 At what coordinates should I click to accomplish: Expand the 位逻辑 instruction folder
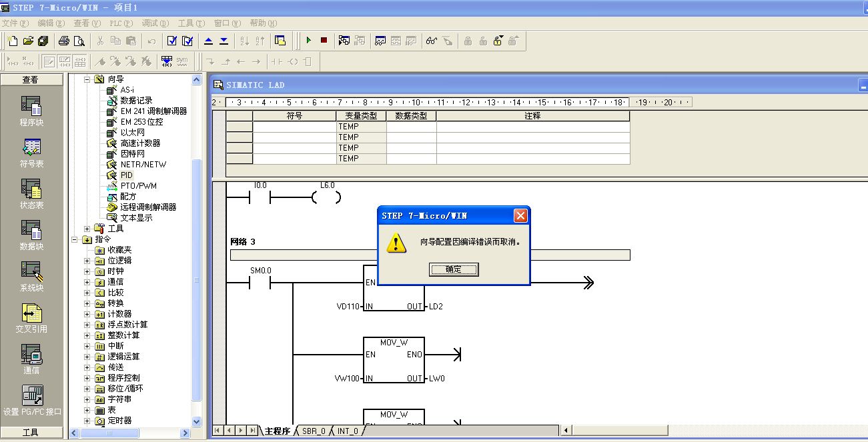(87, 261)
